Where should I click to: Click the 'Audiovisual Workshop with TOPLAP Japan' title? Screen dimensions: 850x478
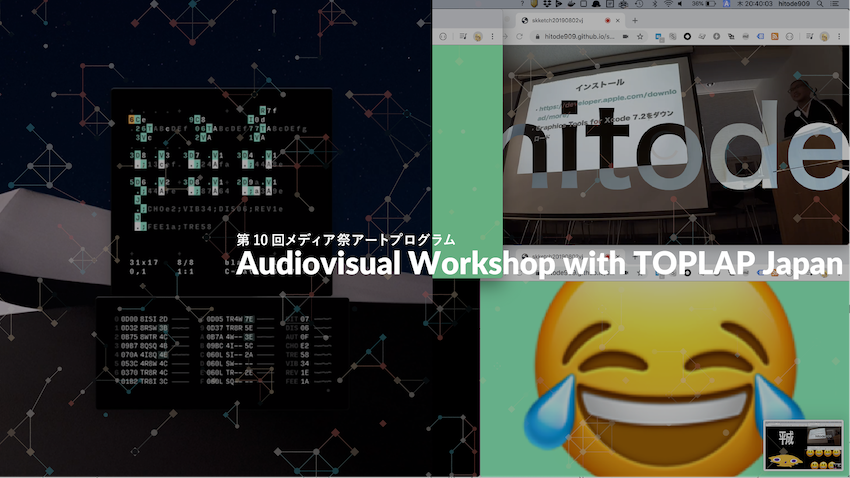(x=539, y=263)
